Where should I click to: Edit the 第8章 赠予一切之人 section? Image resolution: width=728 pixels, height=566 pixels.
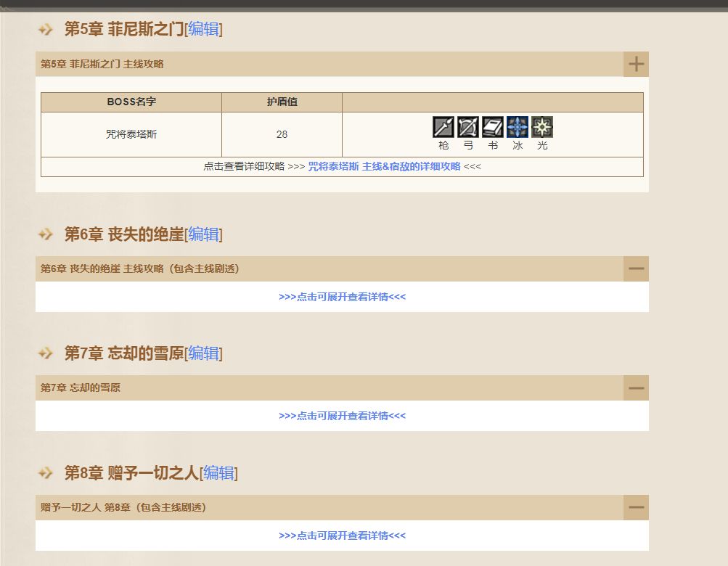click(x=218, y=473)
